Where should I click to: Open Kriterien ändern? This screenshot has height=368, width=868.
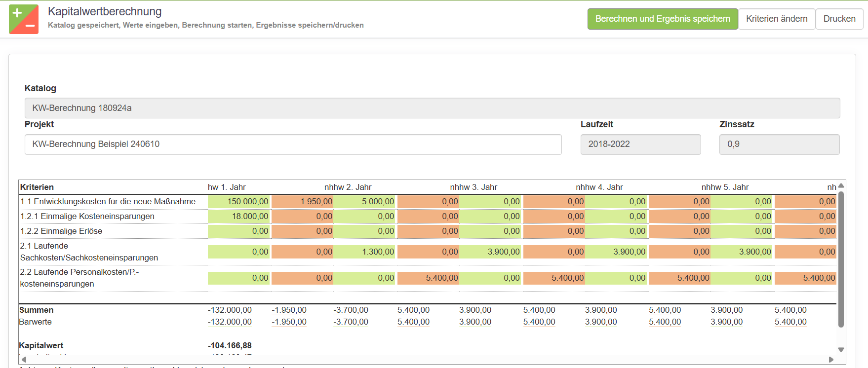[x=776, y=19]
